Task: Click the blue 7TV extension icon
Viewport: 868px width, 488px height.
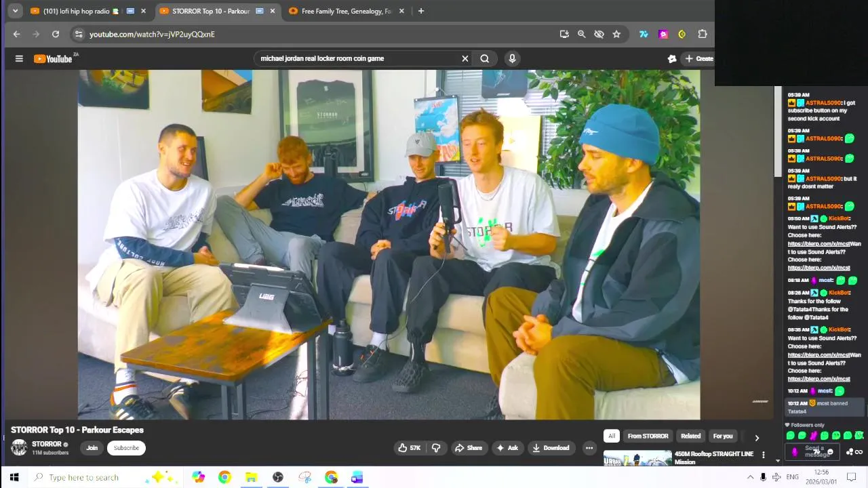Action: coord(644,34)
